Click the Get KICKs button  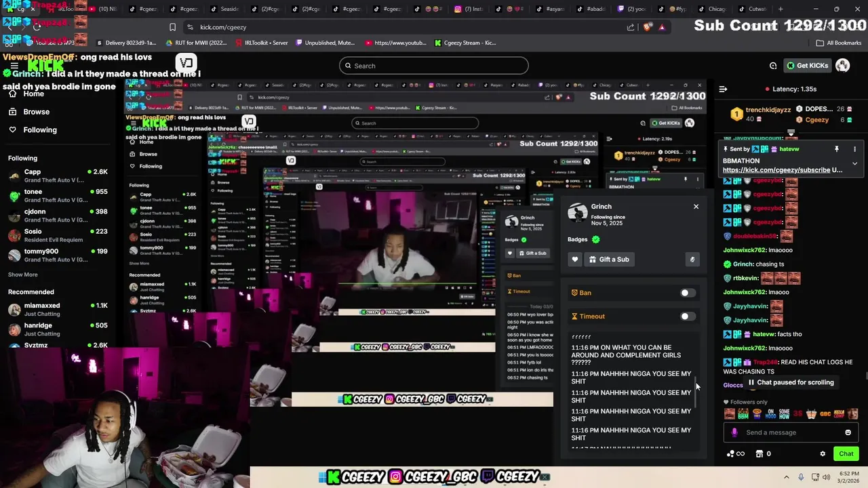(x=806, y=66)
